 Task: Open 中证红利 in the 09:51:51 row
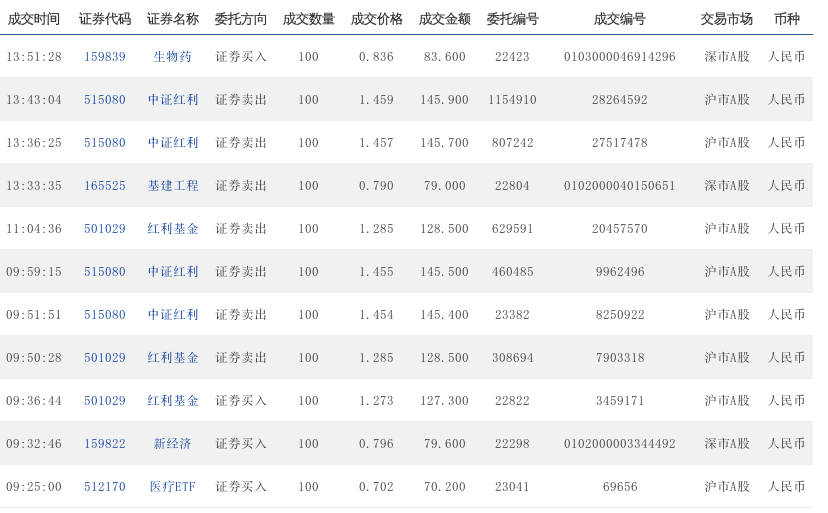coord(173,315)
